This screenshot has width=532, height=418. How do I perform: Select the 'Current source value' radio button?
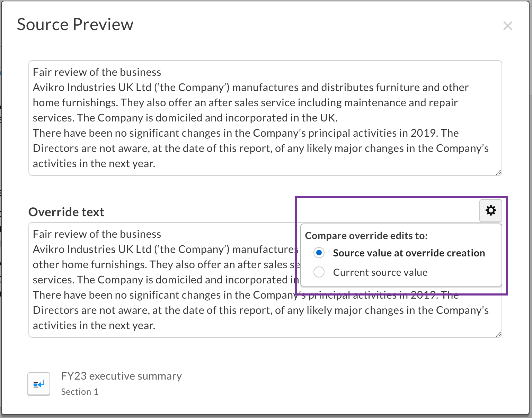(319, 272)
